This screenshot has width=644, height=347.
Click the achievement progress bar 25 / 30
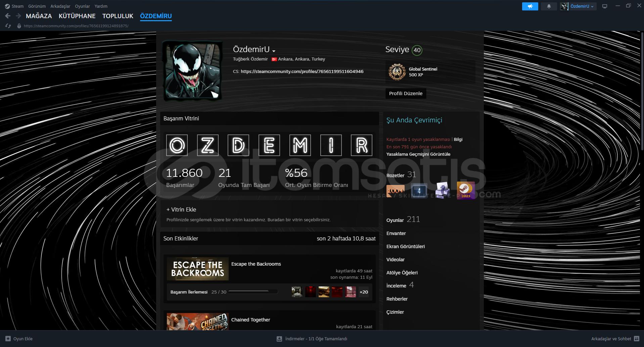coord(253,292)
